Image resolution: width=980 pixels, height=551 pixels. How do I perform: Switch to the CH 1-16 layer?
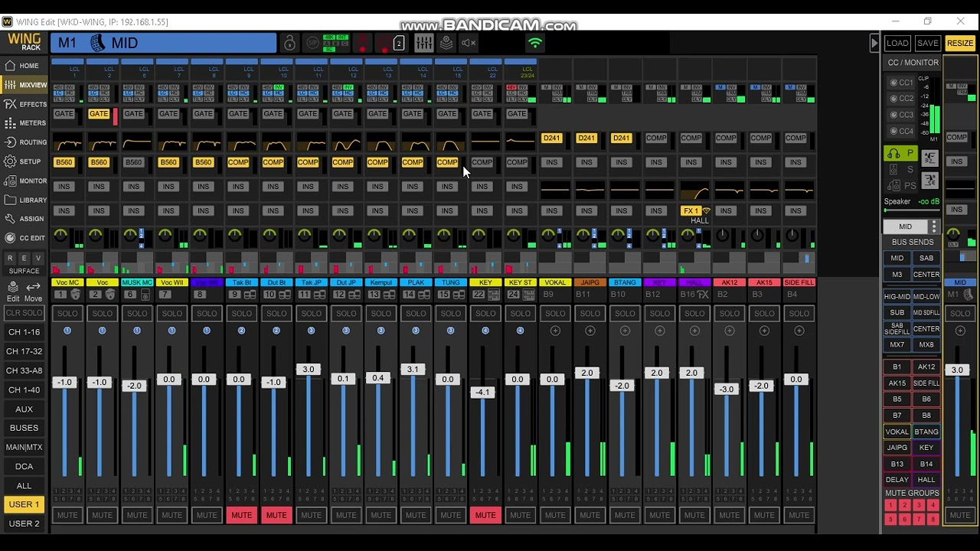(x=24, y=332)
